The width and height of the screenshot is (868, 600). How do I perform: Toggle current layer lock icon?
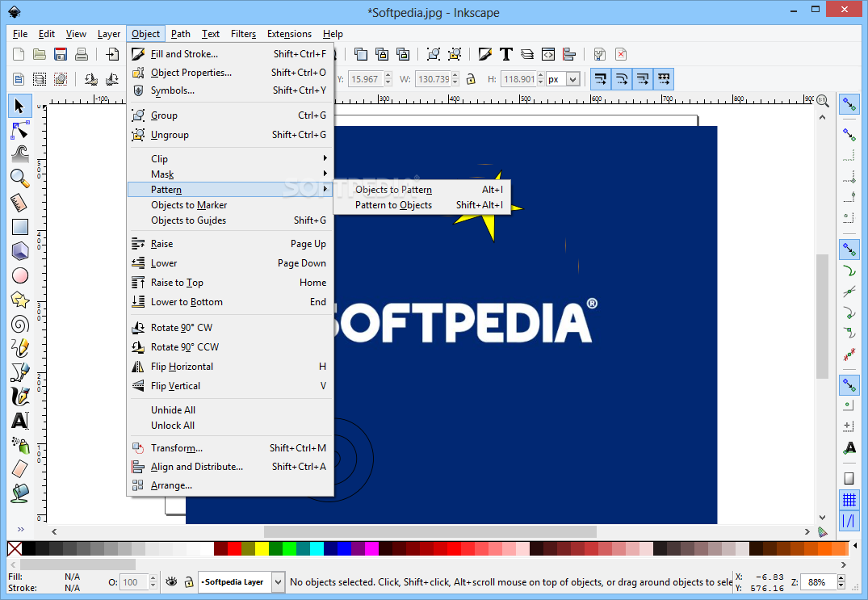point(189,581)
